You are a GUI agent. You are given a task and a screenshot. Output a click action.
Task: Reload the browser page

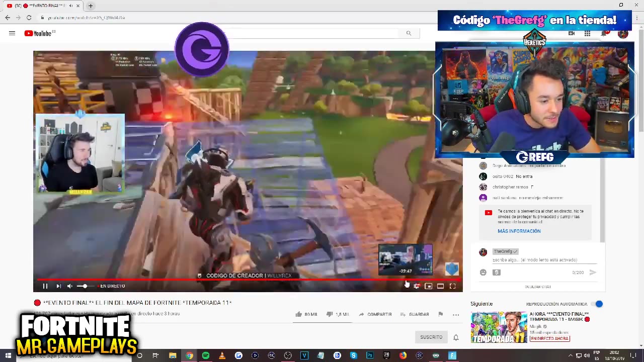[29, 18]
